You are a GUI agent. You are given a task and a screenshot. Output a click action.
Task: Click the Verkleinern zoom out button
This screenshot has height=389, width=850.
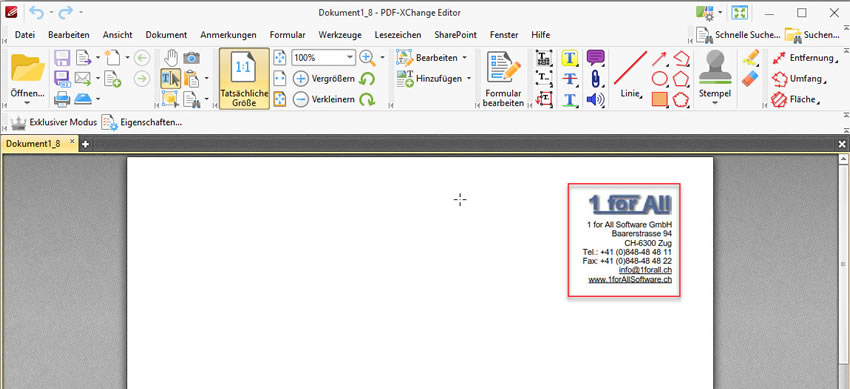pos(324,99)
